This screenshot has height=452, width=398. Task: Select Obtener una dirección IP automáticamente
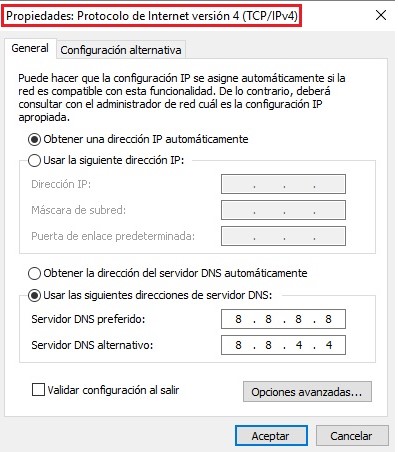(x=34, y=139)
